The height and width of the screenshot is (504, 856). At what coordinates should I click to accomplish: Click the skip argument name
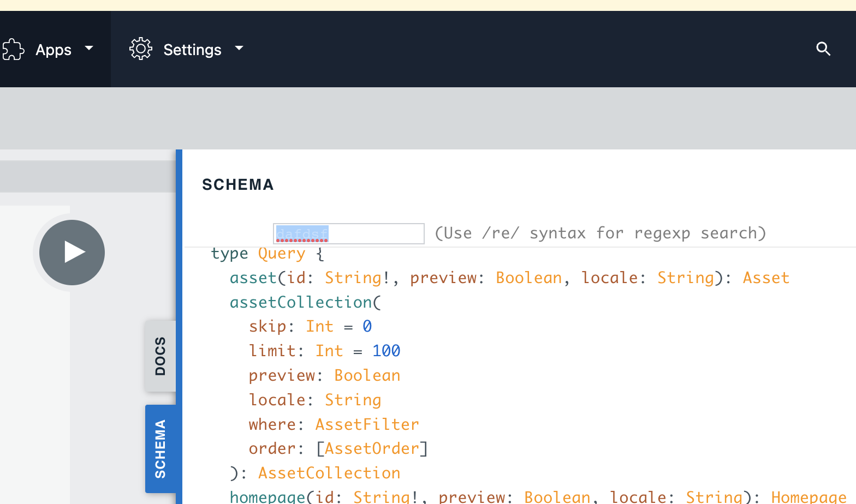coord(267,327)
